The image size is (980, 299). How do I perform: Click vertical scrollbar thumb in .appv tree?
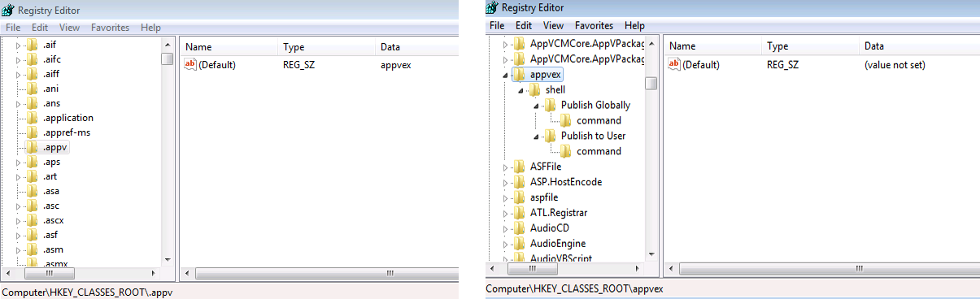pyautogui.click(x=167, y=58)
